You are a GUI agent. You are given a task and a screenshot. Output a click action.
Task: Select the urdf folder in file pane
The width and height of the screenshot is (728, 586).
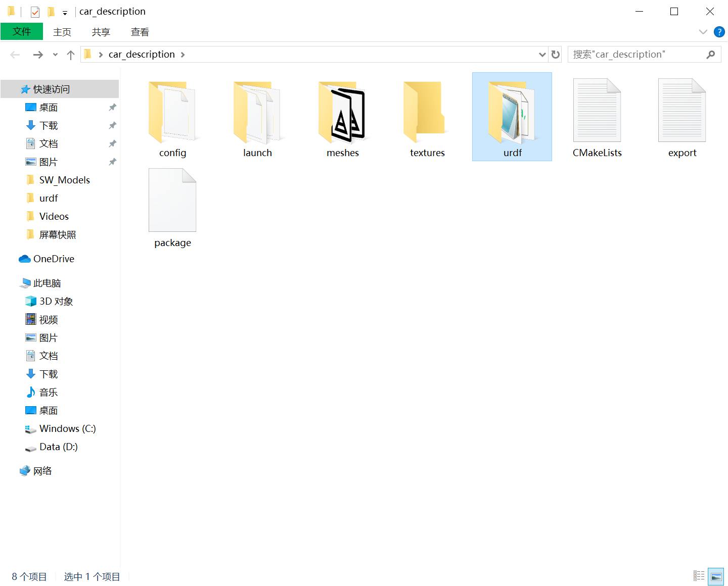point(512,117)
